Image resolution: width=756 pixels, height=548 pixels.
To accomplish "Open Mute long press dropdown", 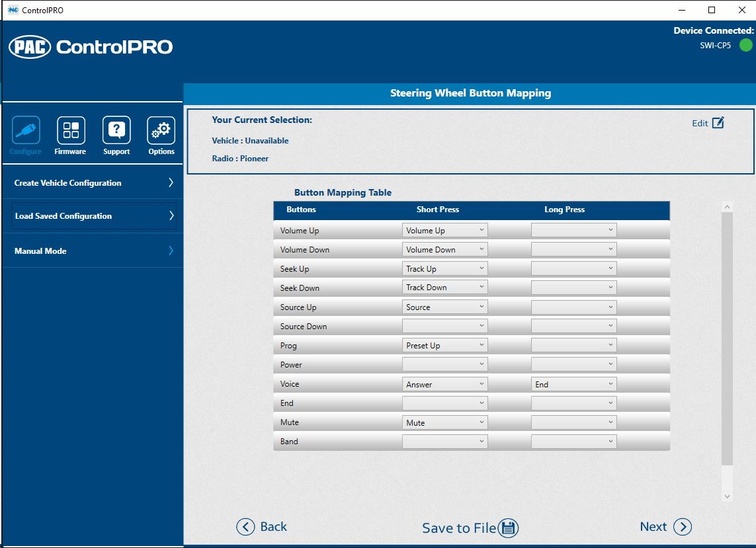I will 573,422.
